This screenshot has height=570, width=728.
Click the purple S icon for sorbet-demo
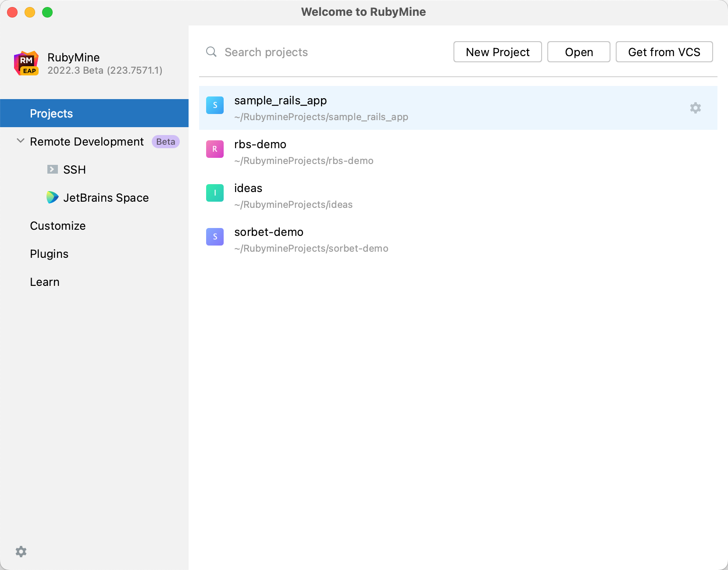tap(215, 237)
